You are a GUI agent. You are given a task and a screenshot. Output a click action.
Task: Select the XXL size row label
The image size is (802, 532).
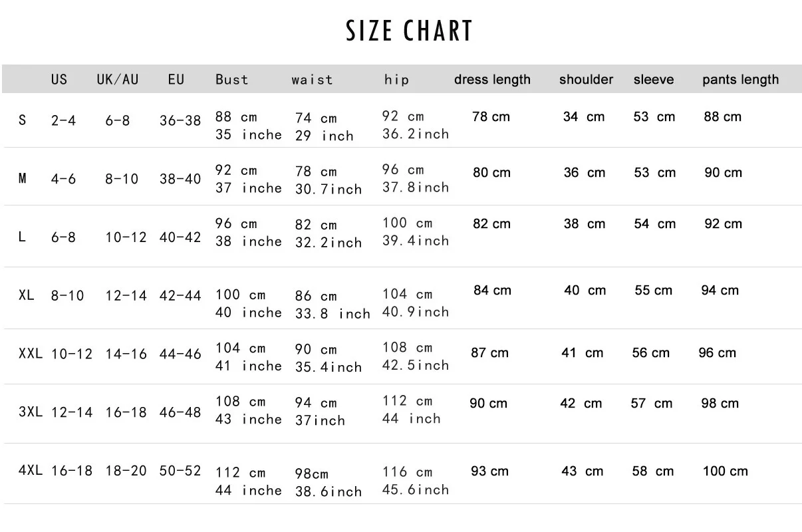(30, 354)
